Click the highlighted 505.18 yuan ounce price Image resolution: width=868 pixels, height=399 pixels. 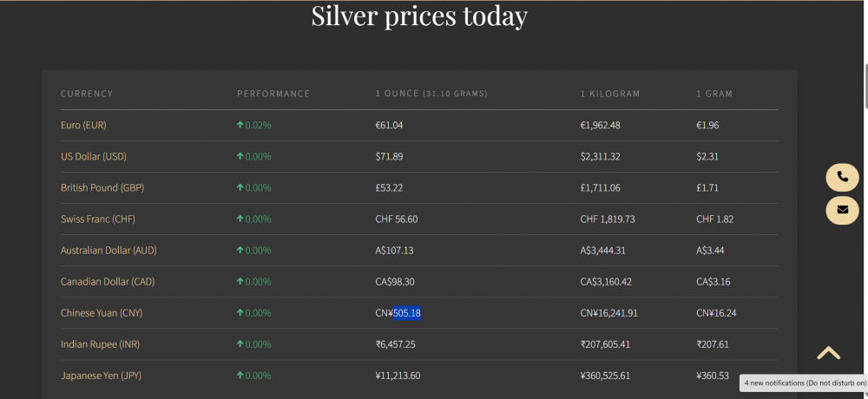(407, 312)
